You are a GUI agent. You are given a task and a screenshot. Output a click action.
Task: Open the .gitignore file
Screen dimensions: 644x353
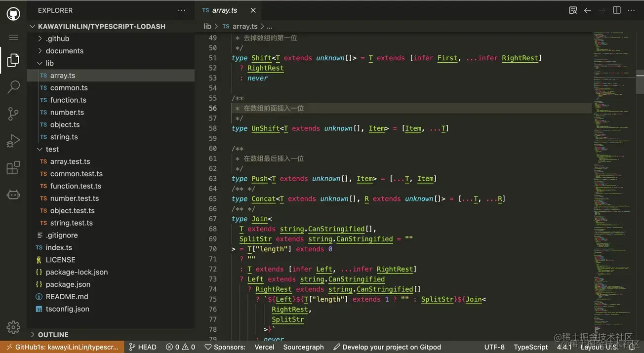coord(111,235)
